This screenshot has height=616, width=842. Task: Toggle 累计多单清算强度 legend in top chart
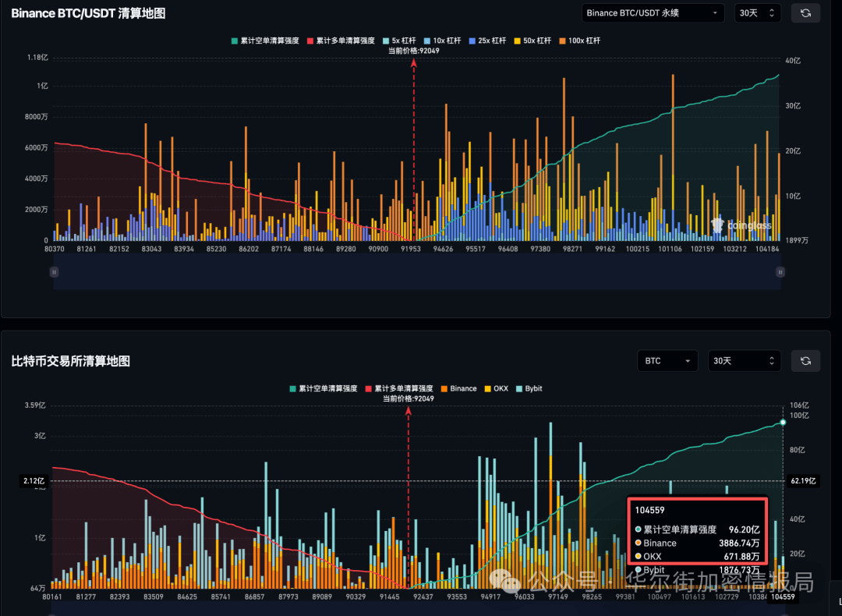pyautogui.click(x=341, y=41)
